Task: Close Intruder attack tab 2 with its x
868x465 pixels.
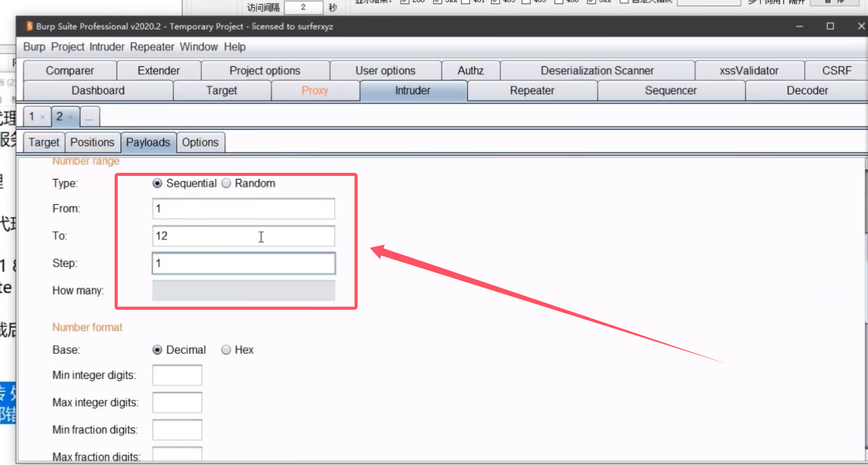Action: coord(70,117)
